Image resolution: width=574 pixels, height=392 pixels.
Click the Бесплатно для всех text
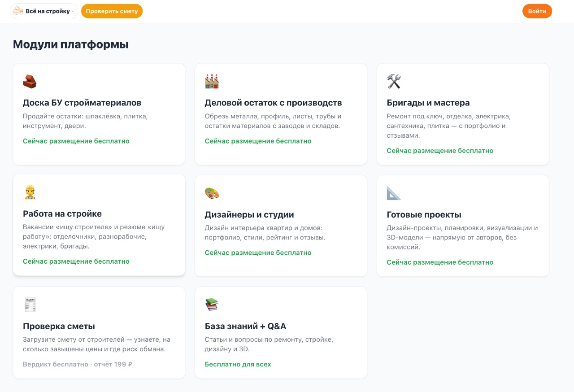238,364
